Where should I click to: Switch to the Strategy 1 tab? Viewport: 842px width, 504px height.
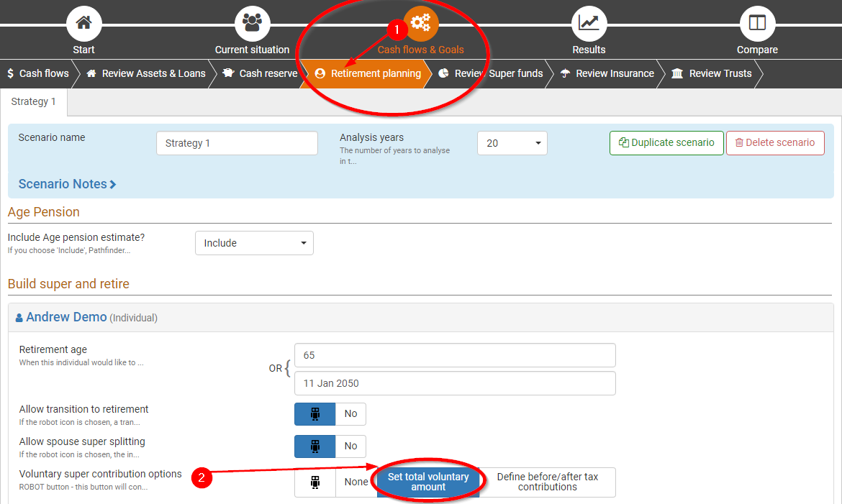pos(34,101)
